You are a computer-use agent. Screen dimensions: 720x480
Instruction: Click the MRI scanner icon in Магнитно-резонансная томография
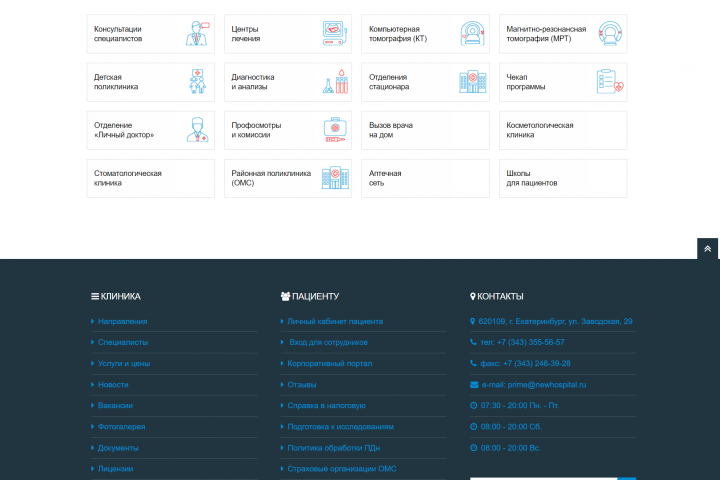(610, 33)
